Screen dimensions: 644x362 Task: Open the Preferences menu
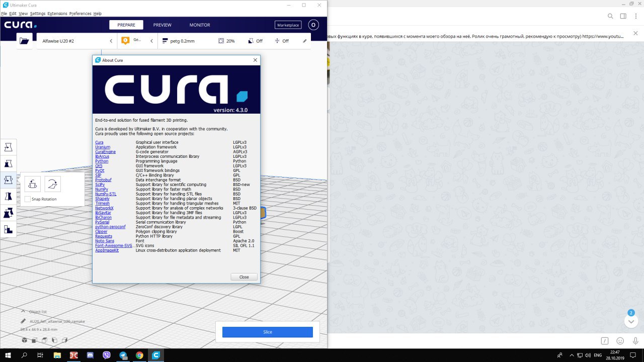point(80,14)
